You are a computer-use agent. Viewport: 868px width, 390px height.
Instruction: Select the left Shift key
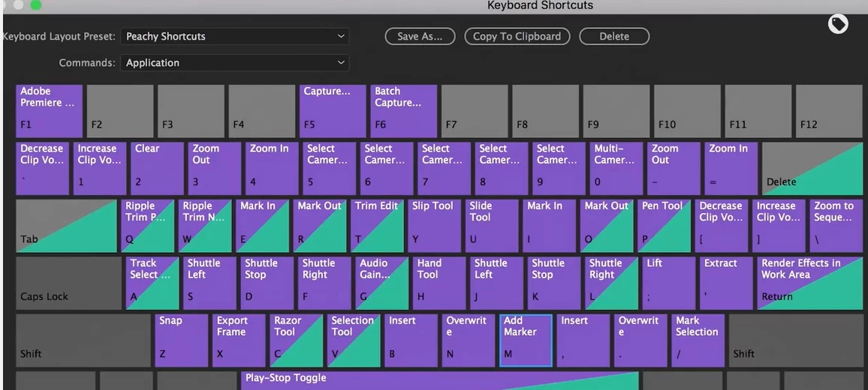(x=83, y=340)
